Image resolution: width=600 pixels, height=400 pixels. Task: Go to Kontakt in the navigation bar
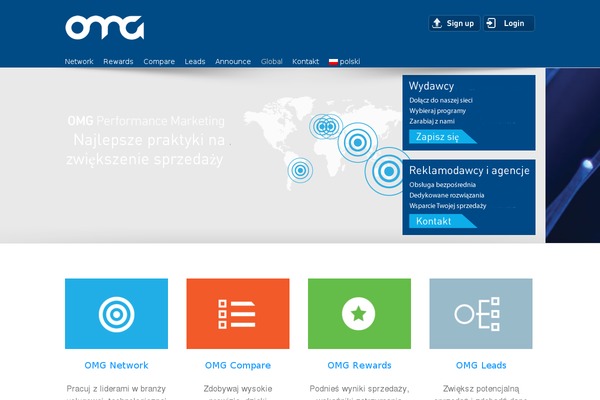pyautogui.click(x=305, y=62)
